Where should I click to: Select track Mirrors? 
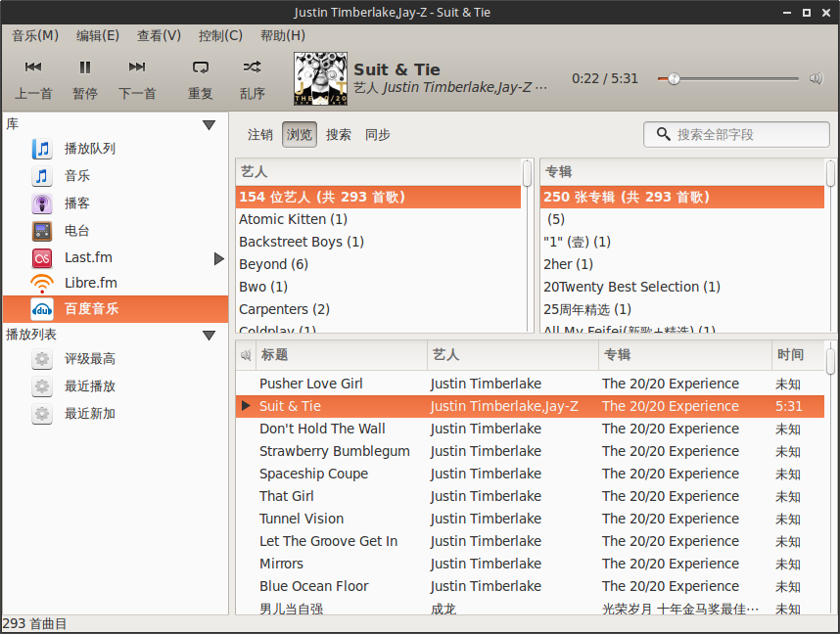(x=530, y=564)
